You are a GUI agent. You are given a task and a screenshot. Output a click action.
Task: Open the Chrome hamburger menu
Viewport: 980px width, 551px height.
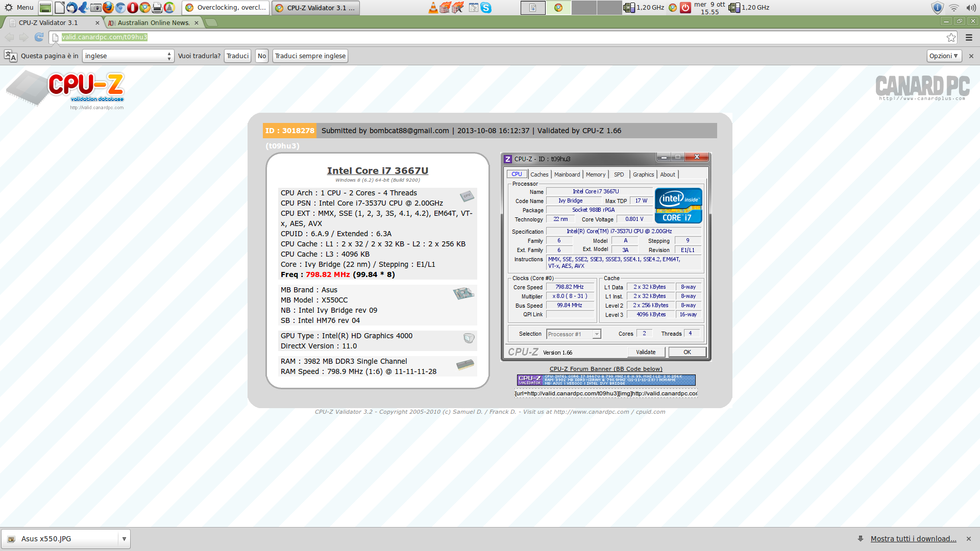969,37
